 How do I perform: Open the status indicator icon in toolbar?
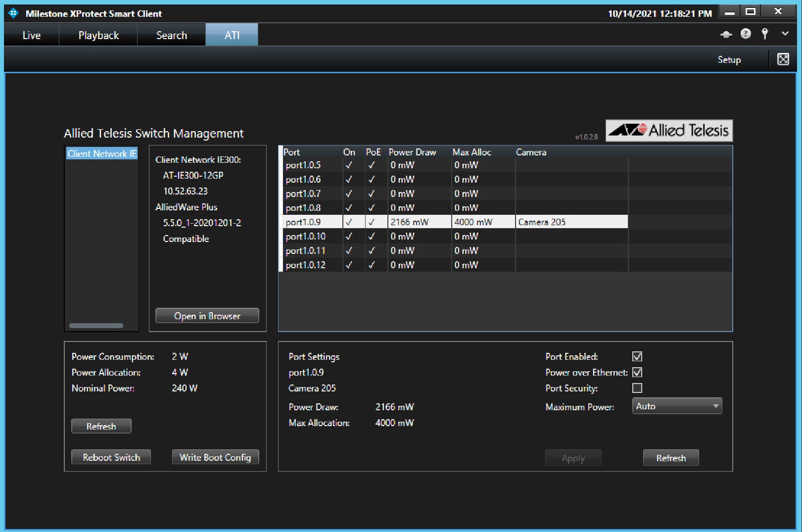tap(726, 34)
